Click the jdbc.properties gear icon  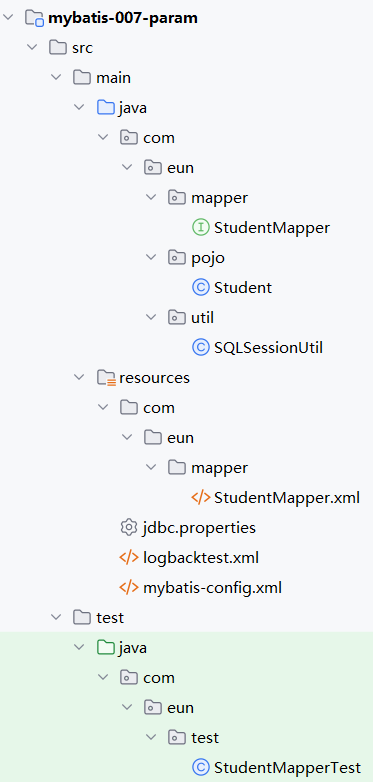[128, 528]
